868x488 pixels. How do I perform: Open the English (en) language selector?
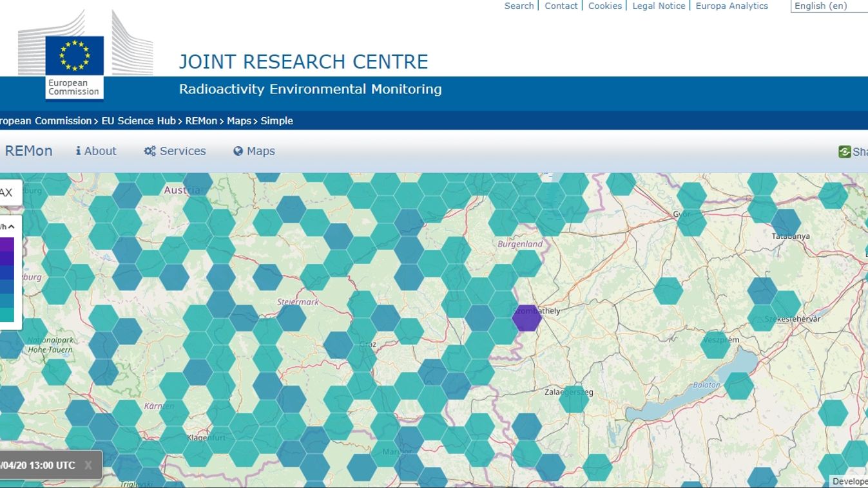tap(829, 6)
